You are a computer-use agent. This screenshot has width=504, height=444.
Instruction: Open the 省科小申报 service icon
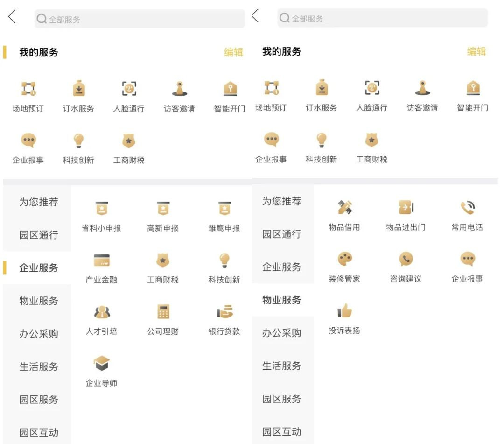101,208
